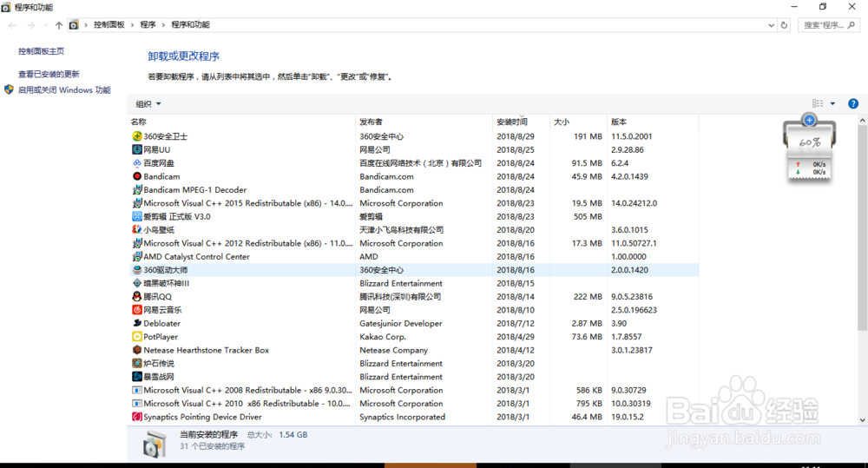
Task: Sort by the 大小 column header
Action: coord(562,122)
